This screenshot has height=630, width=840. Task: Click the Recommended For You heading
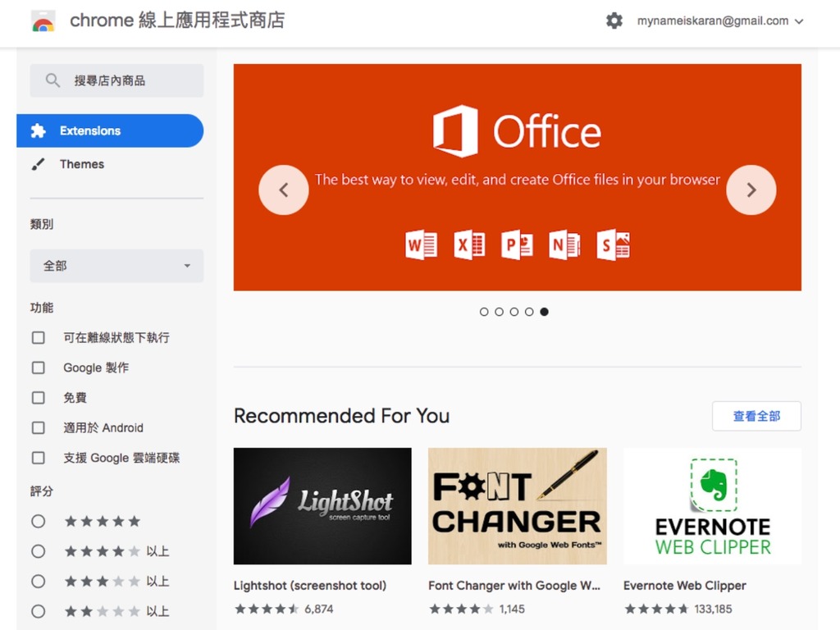pyautogui.click(x=342, y=416)
